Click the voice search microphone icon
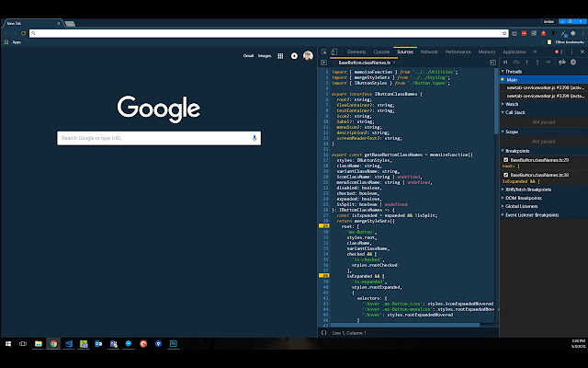The image size is (588, 368). tap(254, 138)
